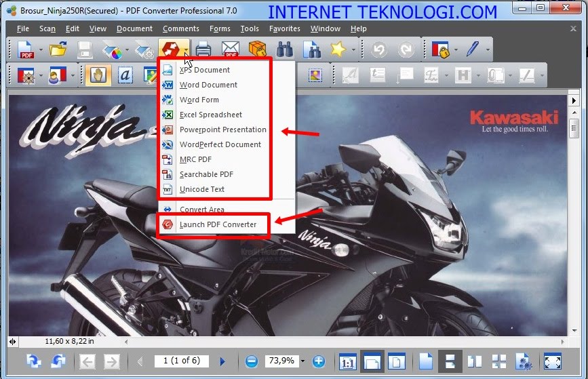Click the document security padlock icon
Viewport: 588px width, 379px height.
(x=440, y=49)
